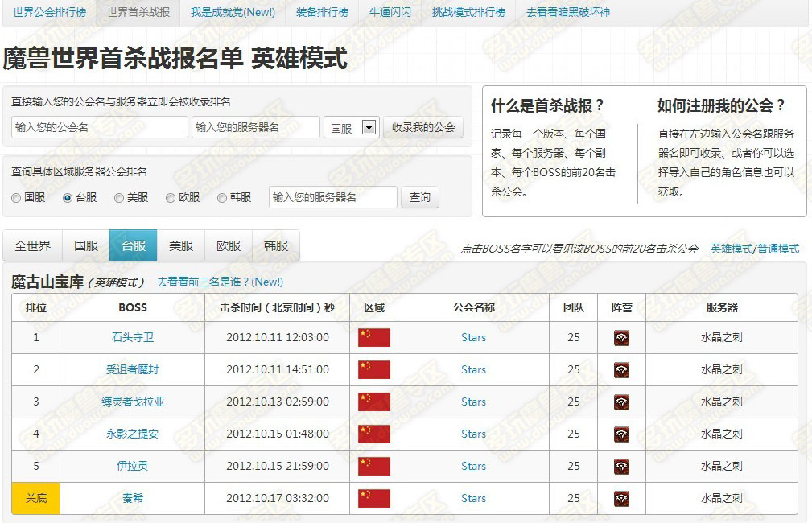This screenshot has width=812, height=523.
Task: Click China flag in 永影之提安 row
Action: tap(374, 434)
